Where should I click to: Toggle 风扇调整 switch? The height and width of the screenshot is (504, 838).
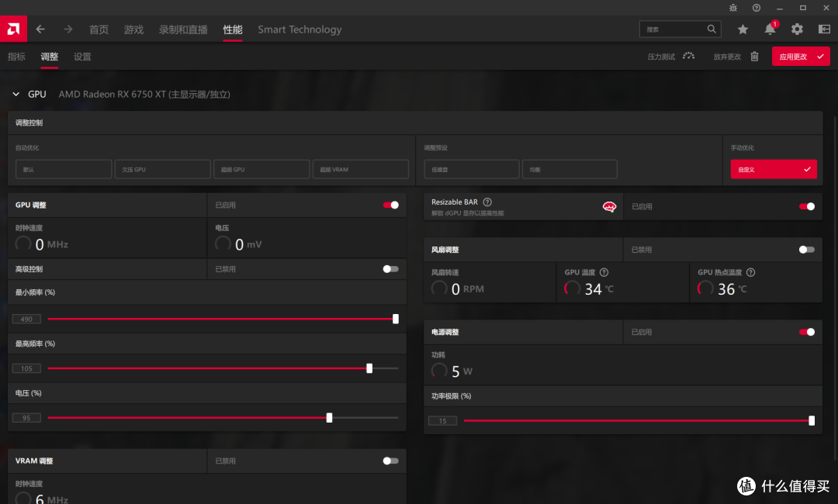tap(807, 250)
